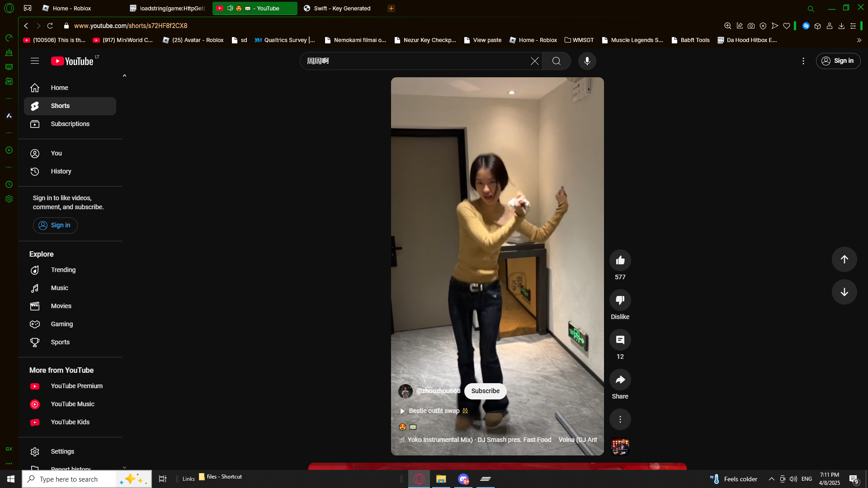Viewport: 868px width, 488px height.
Task: Select Trending in the Explore section
Action: click(63, 270)
